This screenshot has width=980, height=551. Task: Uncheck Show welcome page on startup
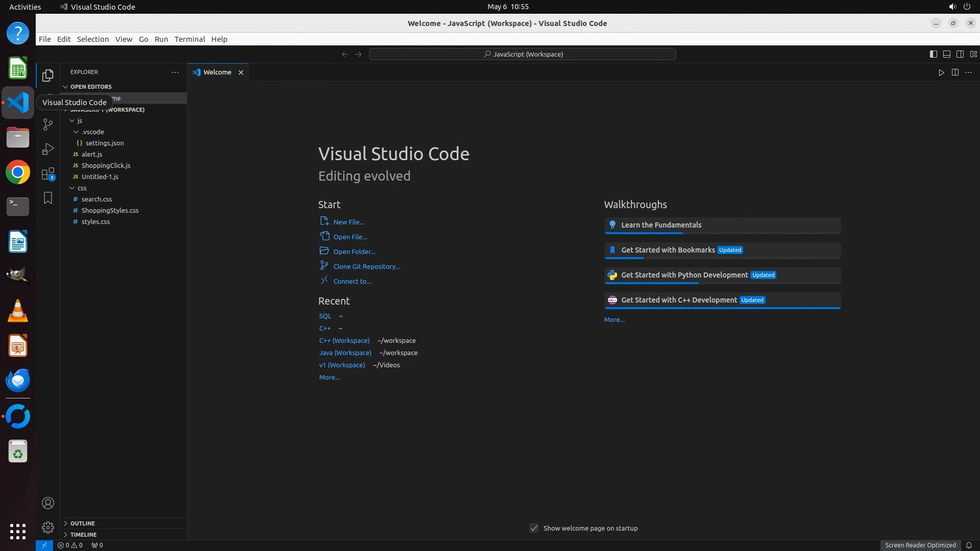click(534, 528)
